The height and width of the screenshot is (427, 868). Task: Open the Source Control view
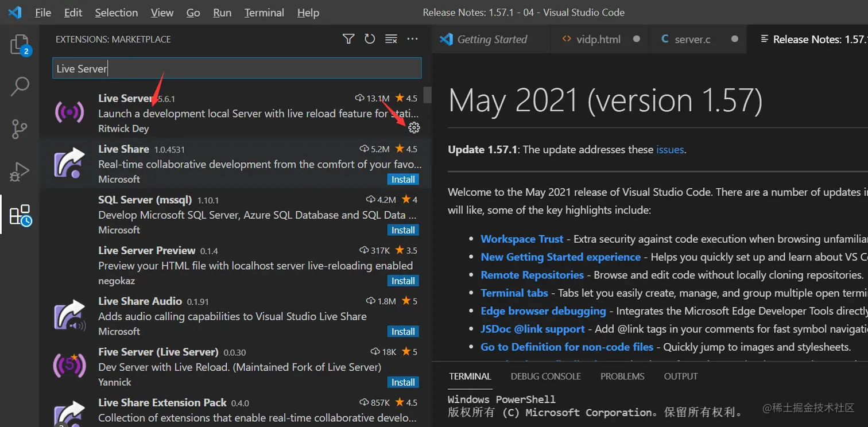pyautogui.click(x=20, y=129)
